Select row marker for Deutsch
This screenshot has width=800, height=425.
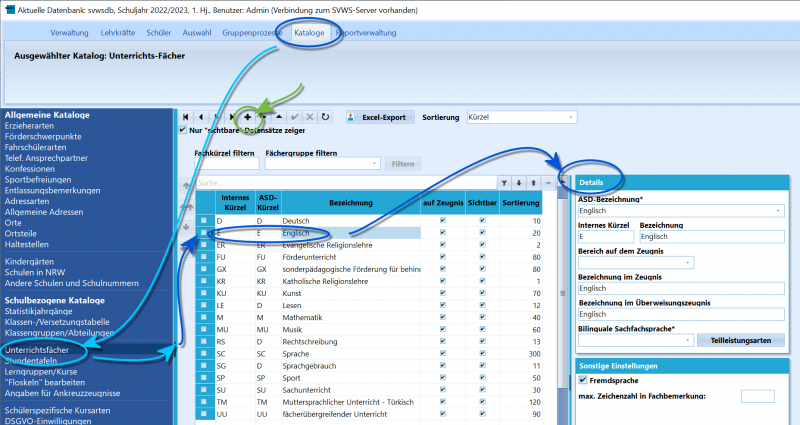pos(204,220)
